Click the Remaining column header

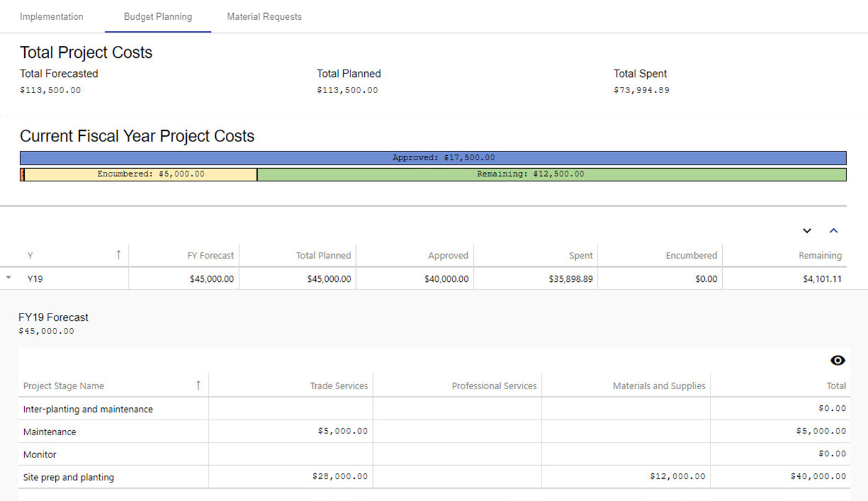[820, 256]
